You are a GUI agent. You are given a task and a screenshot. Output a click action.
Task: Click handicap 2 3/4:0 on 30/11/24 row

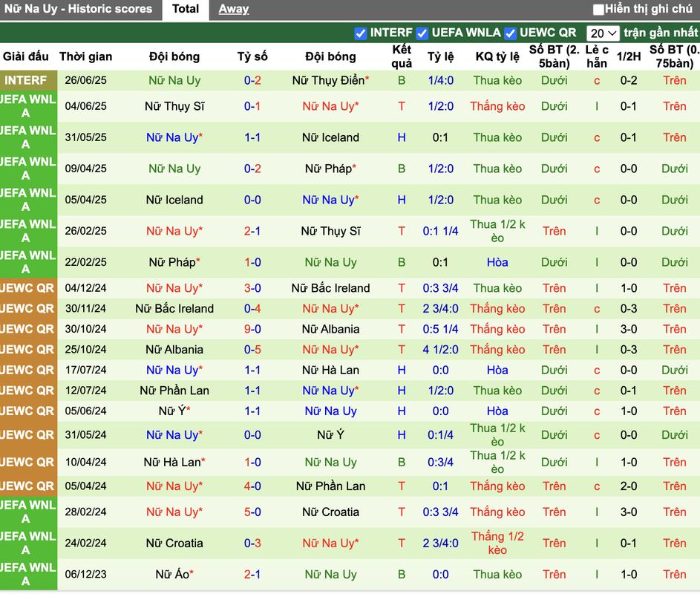(441, 309)
